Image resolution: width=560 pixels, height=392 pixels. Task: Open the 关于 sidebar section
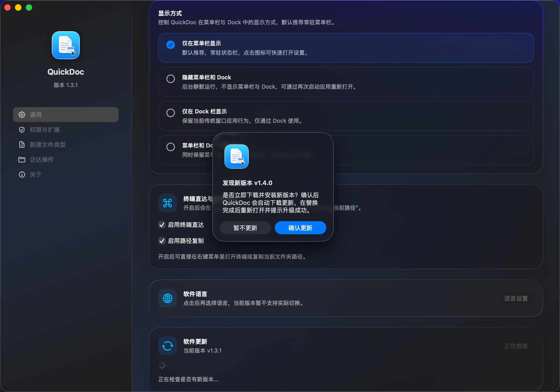tap(66, 174)
